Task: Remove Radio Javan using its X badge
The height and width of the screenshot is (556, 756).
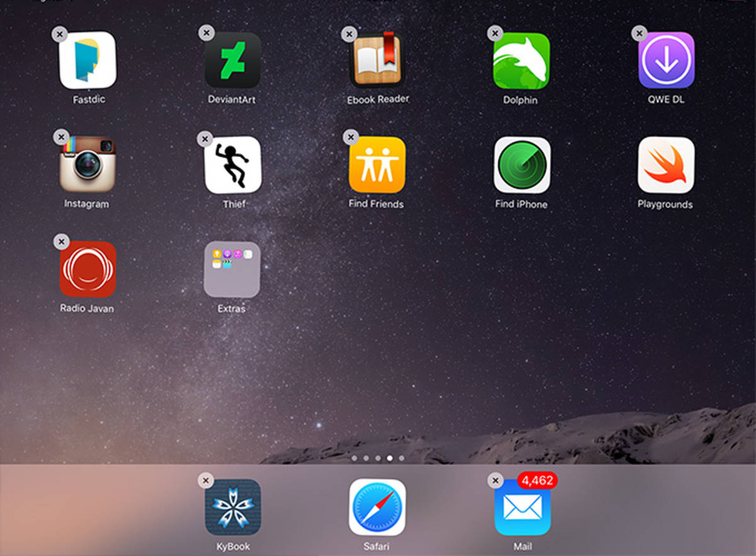Action: 60,241
